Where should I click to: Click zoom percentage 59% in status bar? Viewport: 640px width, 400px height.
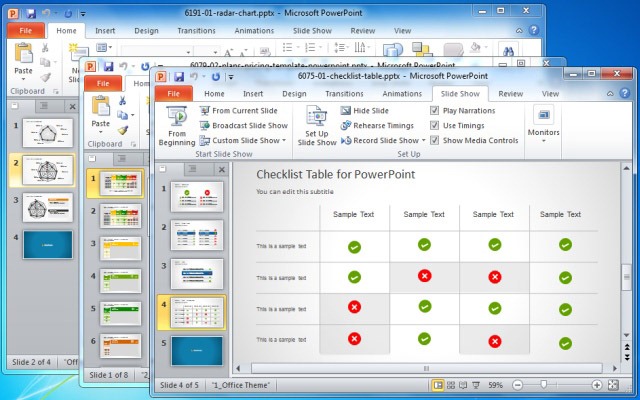tap(496, 385)
